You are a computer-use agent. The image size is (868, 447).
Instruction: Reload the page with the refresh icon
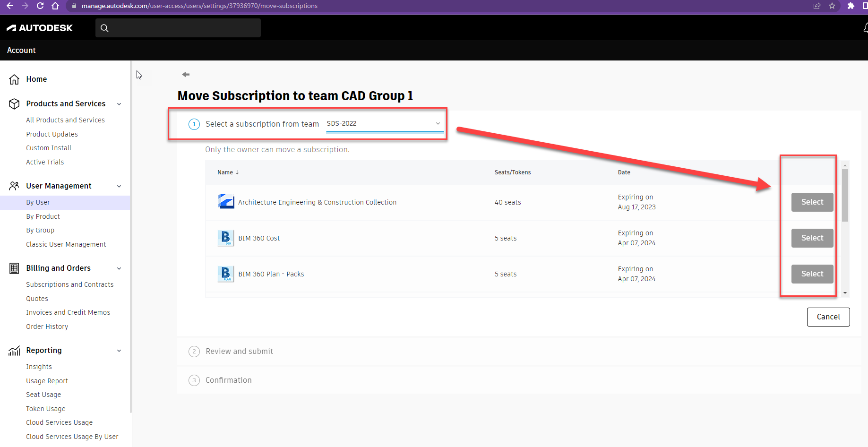[x=40, y=6]
